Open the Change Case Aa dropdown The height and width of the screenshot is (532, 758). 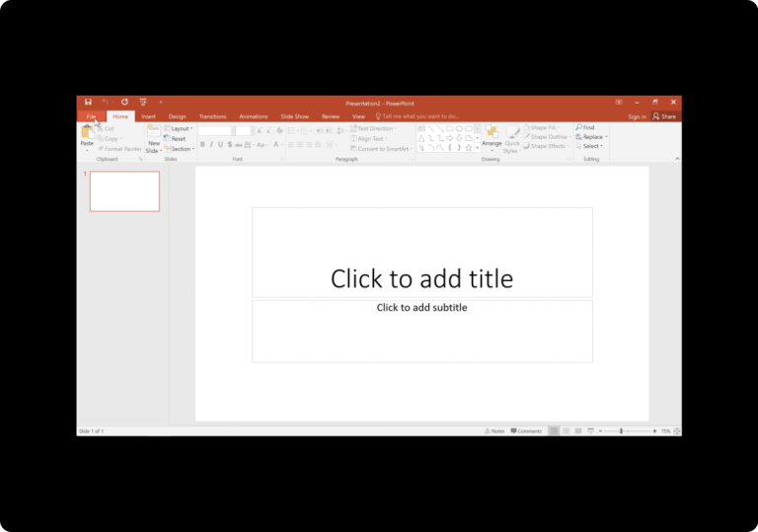262,145
